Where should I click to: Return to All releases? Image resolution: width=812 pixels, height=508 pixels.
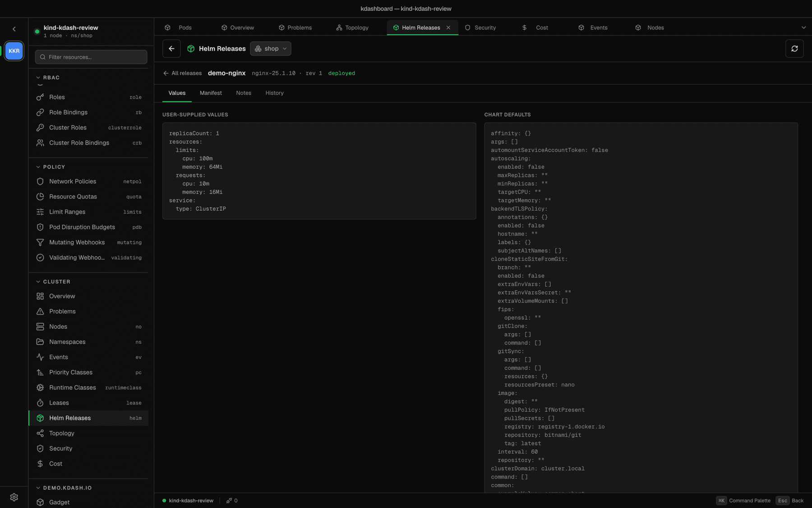(182, 73)
